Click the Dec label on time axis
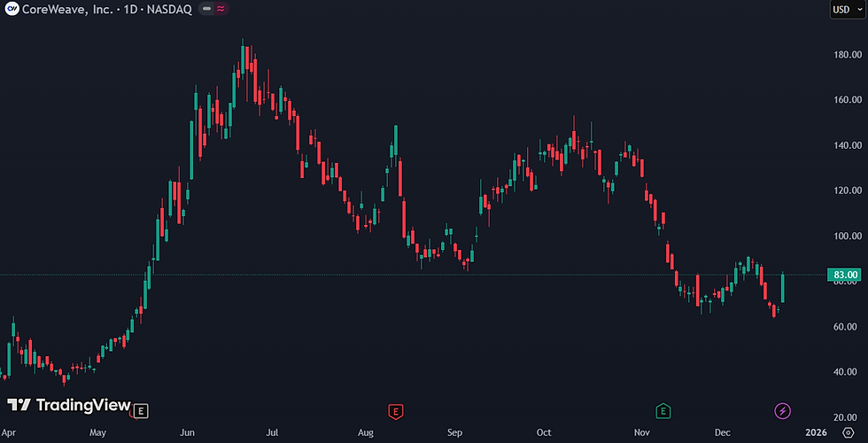Screen dimensions: 868x443 tap(723, 432)
